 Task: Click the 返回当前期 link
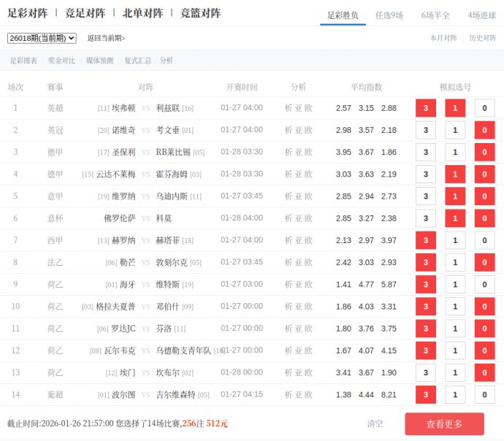tap(106, 38)
